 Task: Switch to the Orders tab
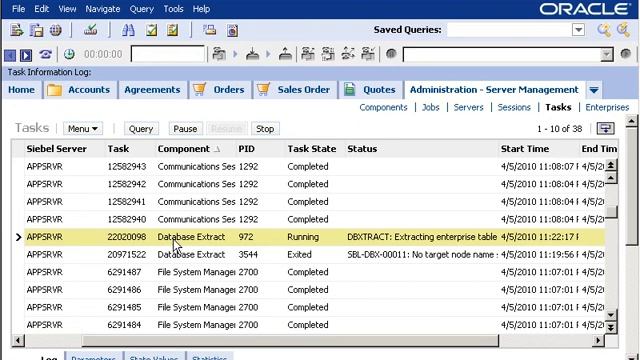click(x=219, y=90)
